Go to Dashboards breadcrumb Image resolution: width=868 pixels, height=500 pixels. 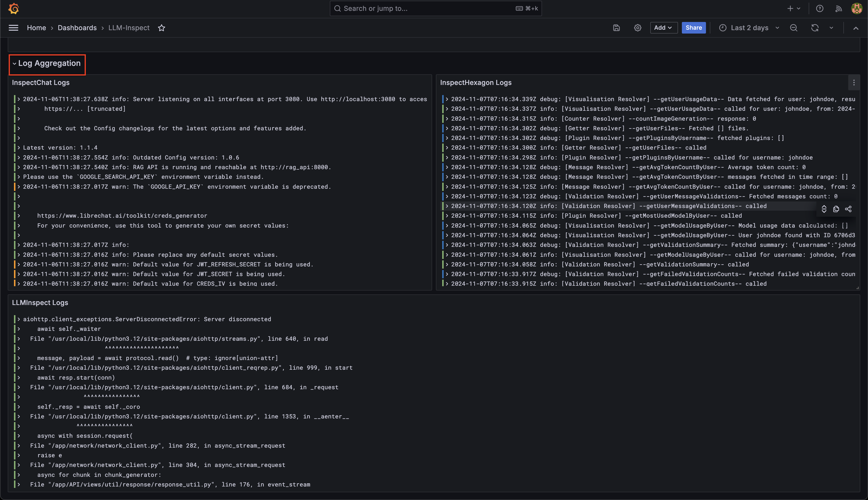[77, 28]
